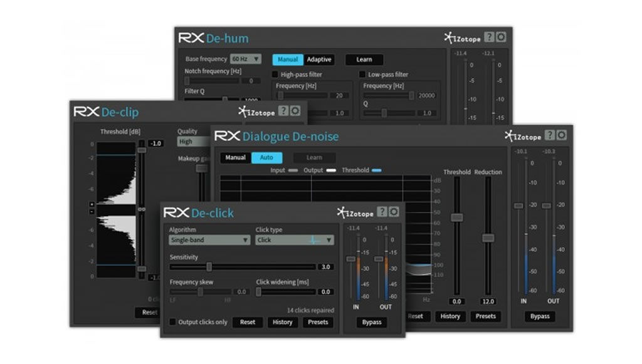
Task: Click Threshold vertical slider in Dialogue De-noise
Action: click(456, 217)
